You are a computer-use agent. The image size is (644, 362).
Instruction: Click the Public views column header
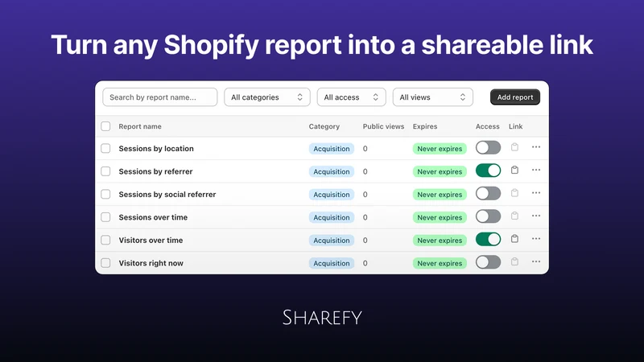coord(383,126)
